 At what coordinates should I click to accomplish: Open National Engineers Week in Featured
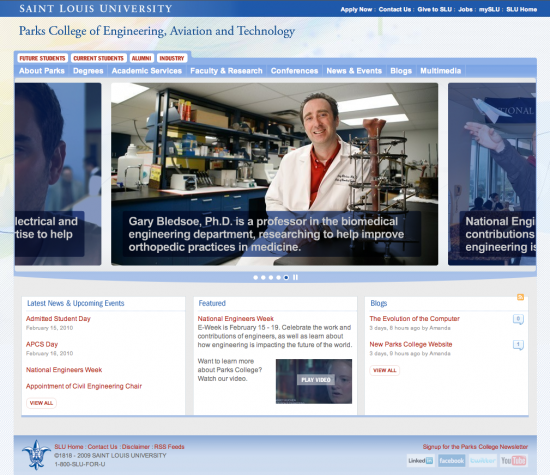pos(236,319)
